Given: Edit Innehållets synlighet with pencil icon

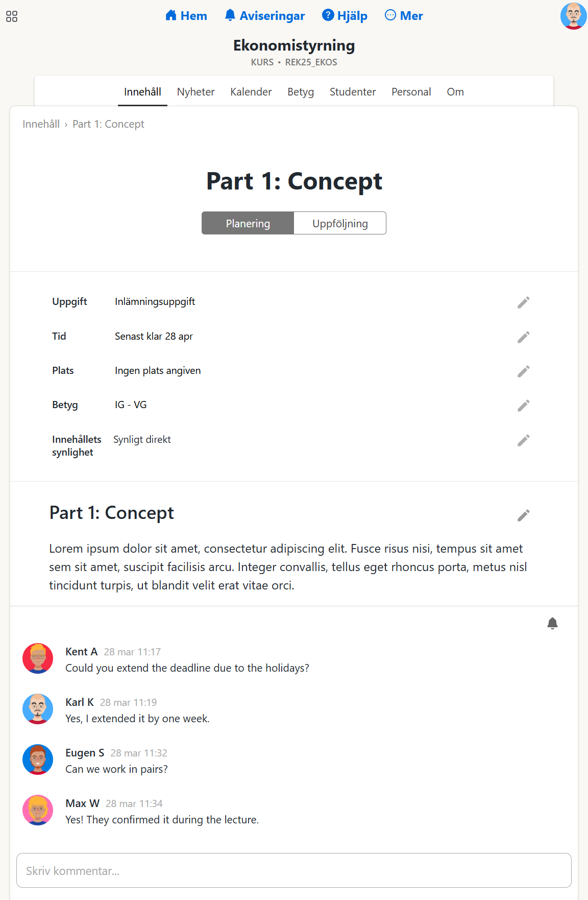Looking at the screenshot, I should 523,440.
